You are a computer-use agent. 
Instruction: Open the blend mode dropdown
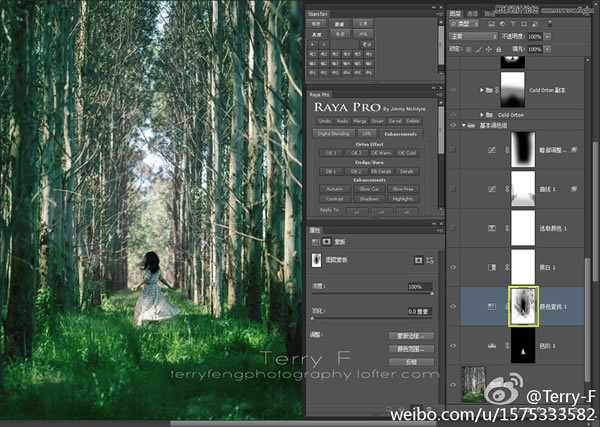pyautogui.click(x=473, y=36)
